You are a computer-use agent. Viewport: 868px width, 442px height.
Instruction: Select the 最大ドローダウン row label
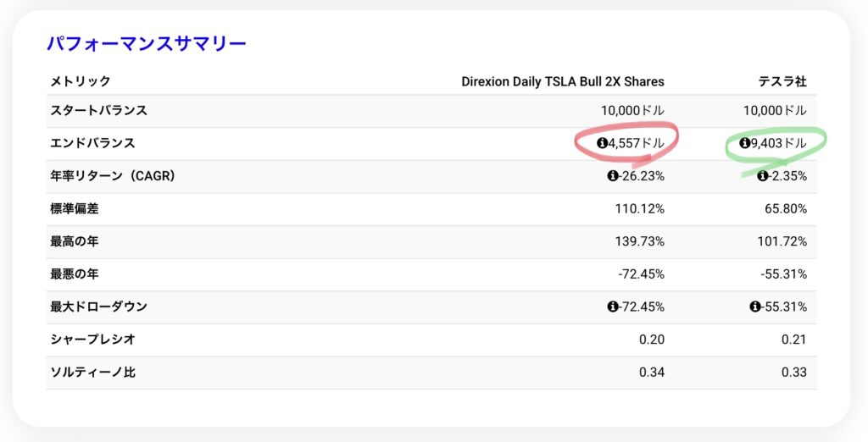[99, 307]
